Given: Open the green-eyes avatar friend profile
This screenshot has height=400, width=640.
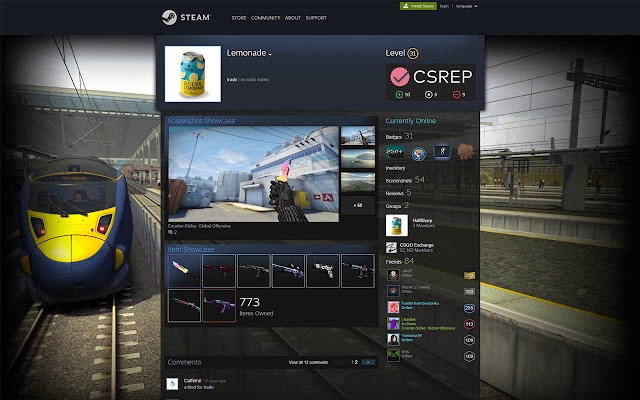Looking at the screenshot, I should coord(393,356).
